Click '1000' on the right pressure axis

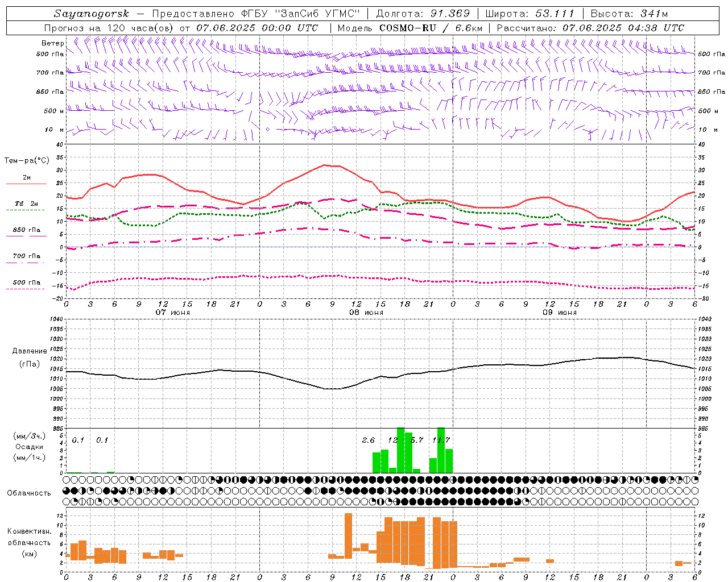pyautogui.click(x=705, y=399)
